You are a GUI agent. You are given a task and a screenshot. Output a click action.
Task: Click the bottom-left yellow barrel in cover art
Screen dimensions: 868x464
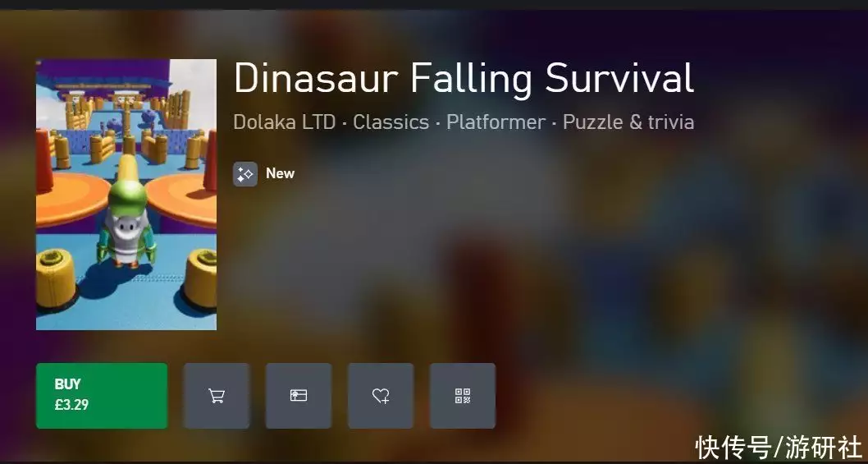[56, 280]
